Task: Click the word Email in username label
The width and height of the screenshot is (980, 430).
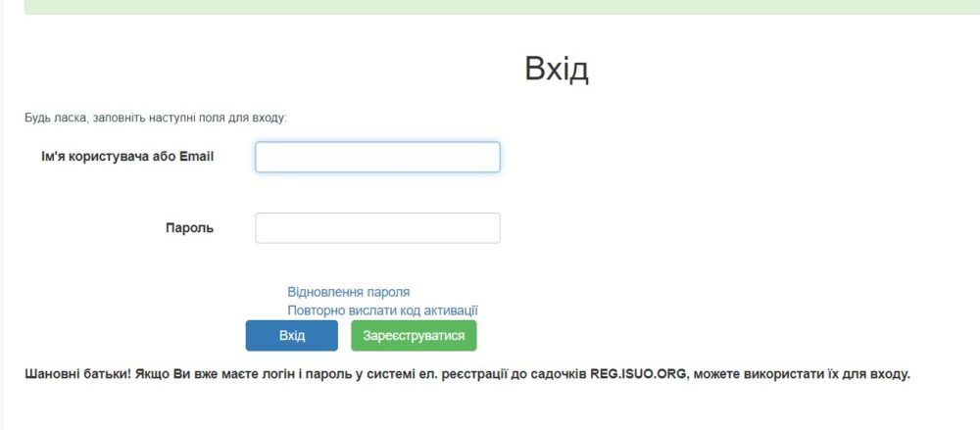Action: [197, 157]
